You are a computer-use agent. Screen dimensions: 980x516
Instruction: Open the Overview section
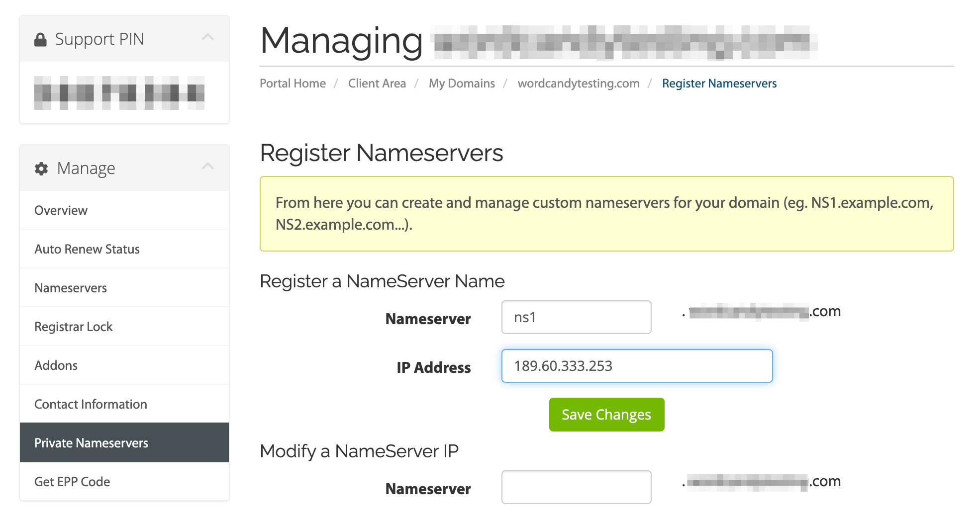coord(61,210)
